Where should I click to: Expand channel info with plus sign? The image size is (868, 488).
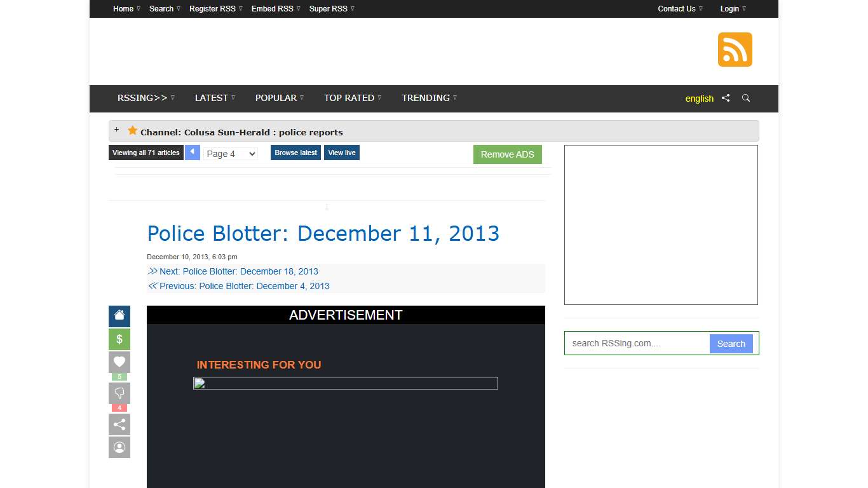click(116, 130)
